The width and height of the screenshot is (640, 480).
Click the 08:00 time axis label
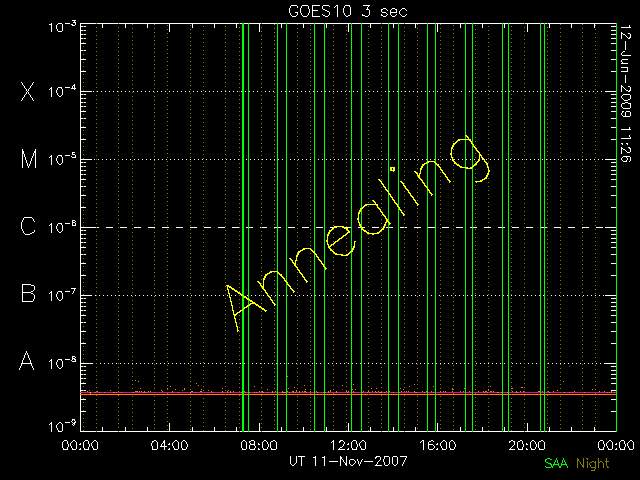(x=259, y=445)
